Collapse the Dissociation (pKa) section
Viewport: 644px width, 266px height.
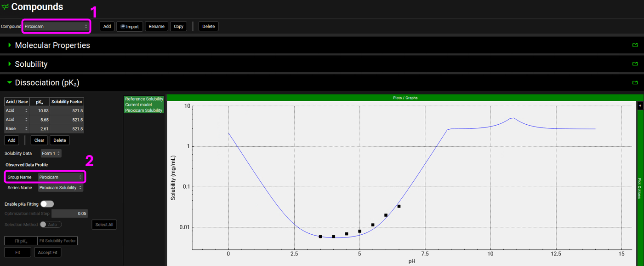(9, 83)
